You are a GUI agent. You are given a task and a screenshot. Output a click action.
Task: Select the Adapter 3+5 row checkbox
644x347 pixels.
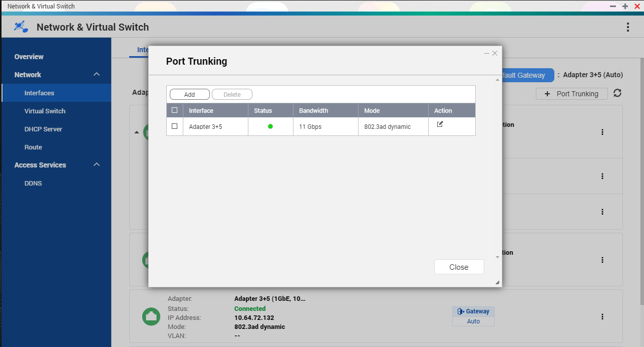[x=175, y=126]
